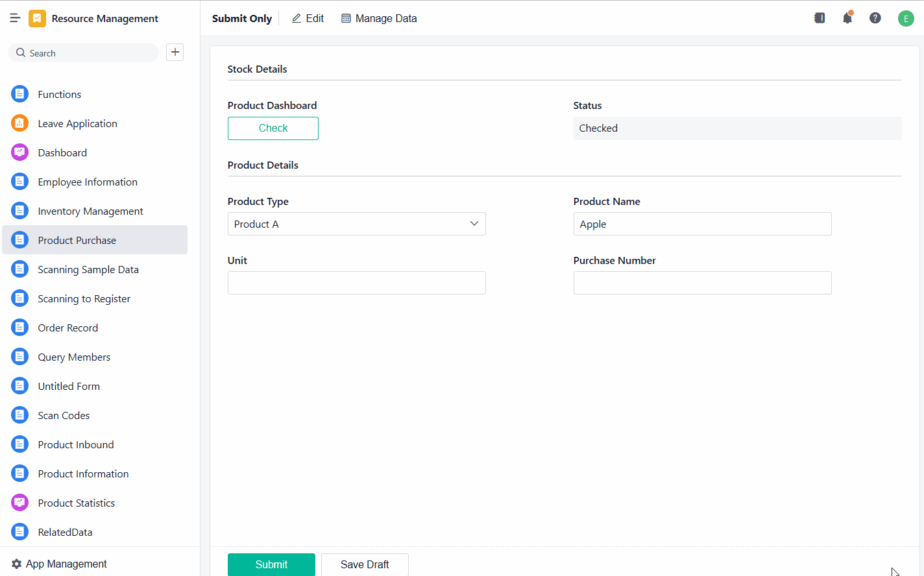Viewport: 924px width, 576px height.
Task: Click the notebook icon in the top bar
Action: [x=820, y=18]
